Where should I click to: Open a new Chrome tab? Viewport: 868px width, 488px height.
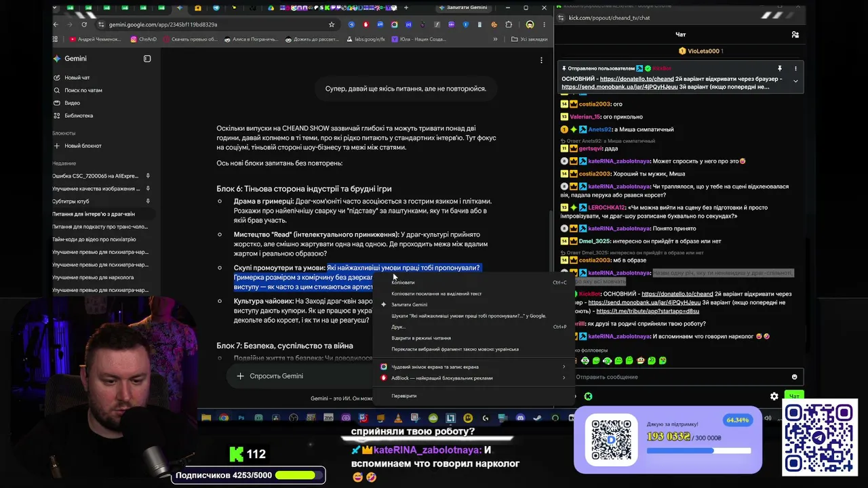tap(406, 8)
